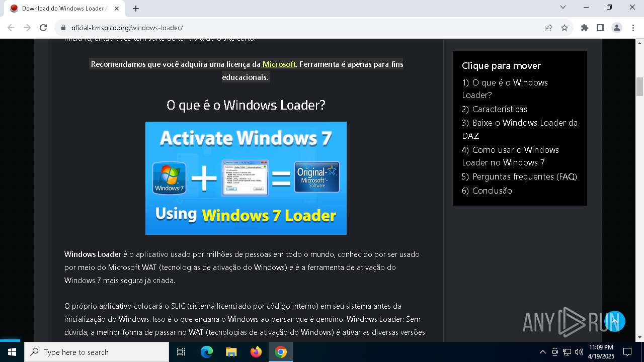Jump to 'Como usar o Windows Loader no Windows 7'

[510, 156]
